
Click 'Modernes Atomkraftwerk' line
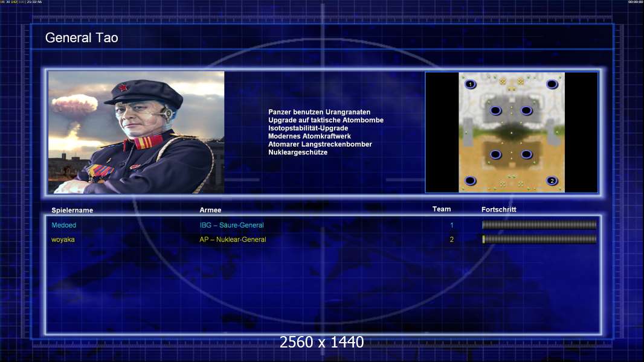pyautogui.click(x=309, y=136)
